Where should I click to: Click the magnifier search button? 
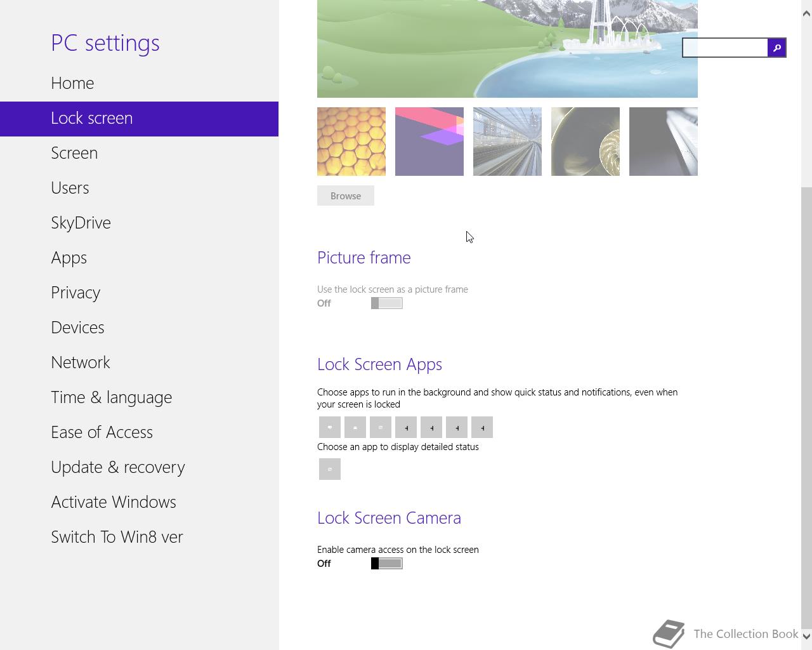(777, 48)
